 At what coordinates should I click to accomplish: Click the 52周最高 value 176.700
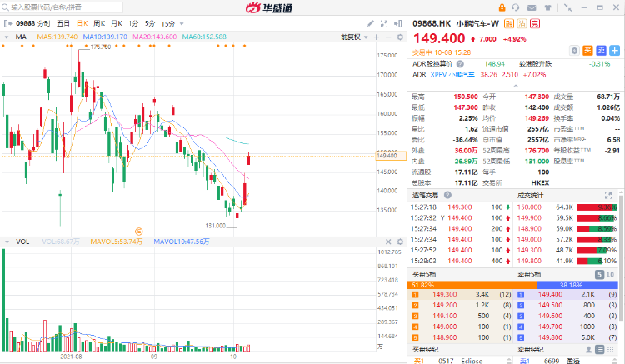537,151
